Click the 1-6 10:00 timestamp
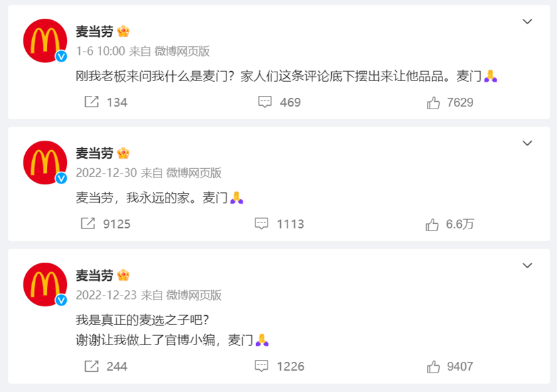This screenshot has width=557, height=392. pos(101,51)
